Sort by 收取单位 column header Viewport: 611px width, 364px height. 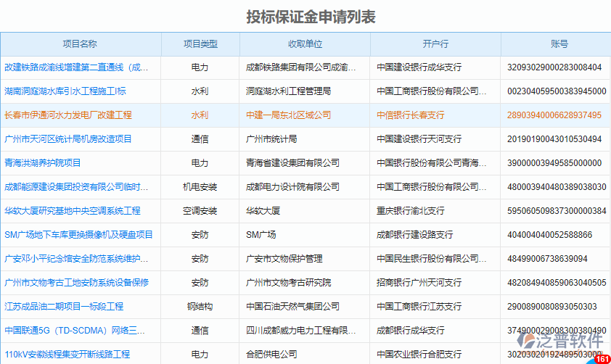[305, 44]
